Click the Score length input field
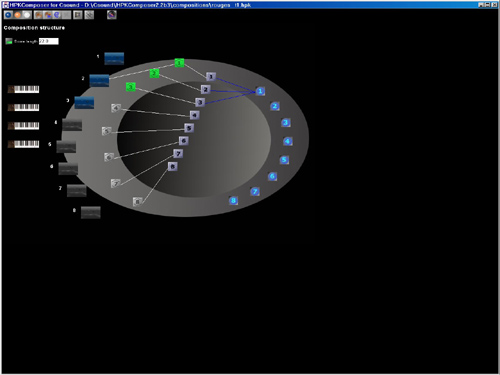Viewport: 500px width, 375px height. pyautogui.click(x=49, y=41)
